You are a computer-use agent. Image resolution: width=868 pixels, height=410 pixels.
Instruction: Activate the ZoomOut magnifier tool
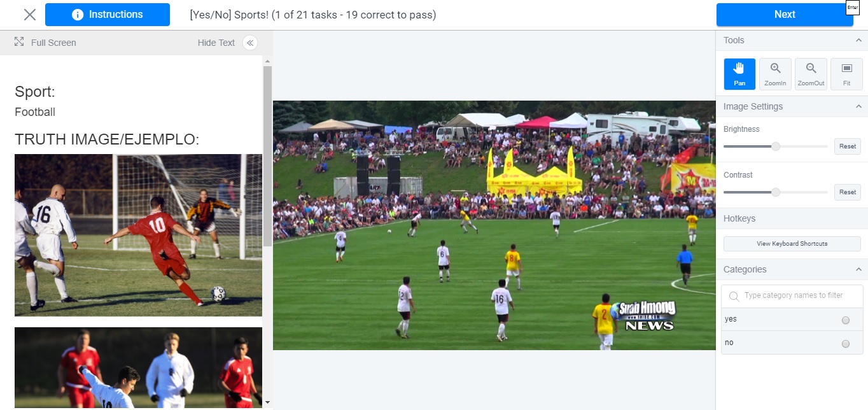811,74
